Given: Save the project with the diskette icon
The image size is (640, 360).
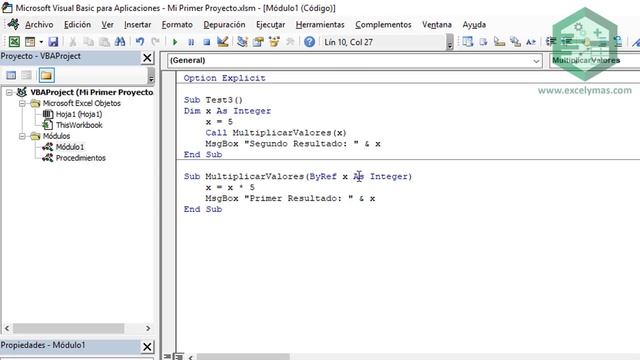Looking at the screenshot, I should [53, 42].
